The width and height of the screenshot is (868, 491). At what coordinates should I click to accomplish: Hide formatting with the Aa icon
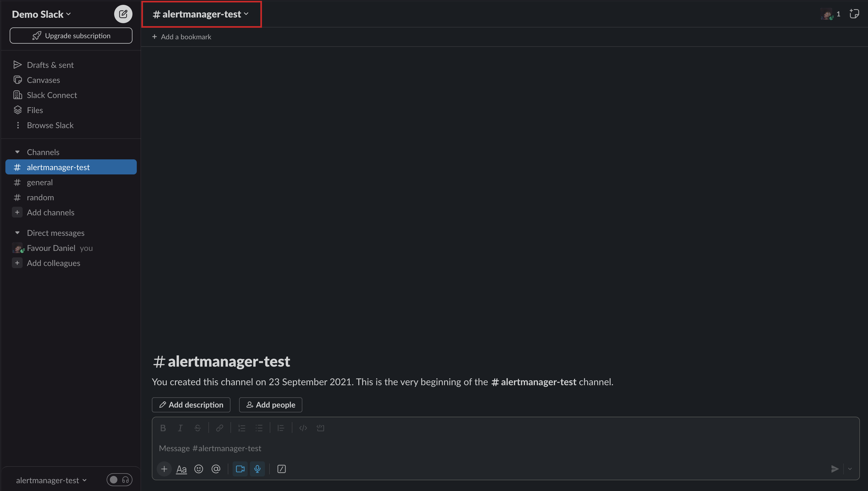[x=181, y=469]
